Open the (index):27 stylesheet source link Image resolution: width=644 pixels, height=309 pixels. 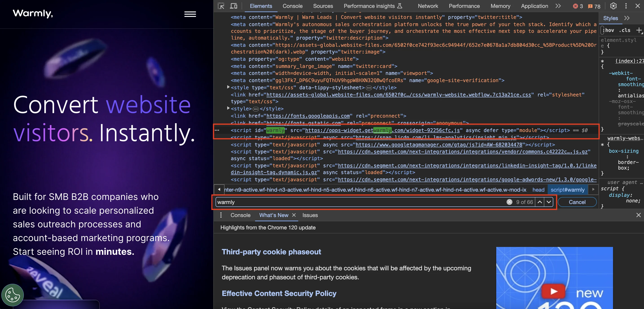point(629,61)
